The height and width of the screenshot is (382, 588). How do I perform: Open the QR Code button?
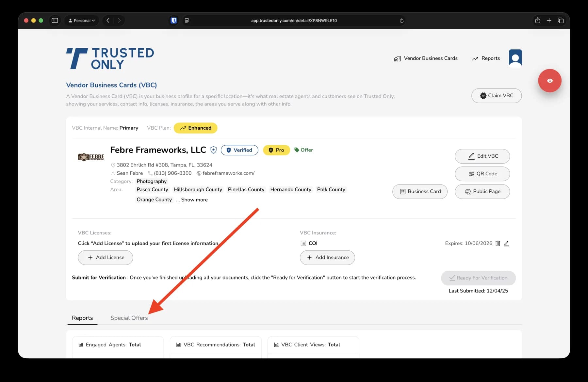[x=482, y=174]
